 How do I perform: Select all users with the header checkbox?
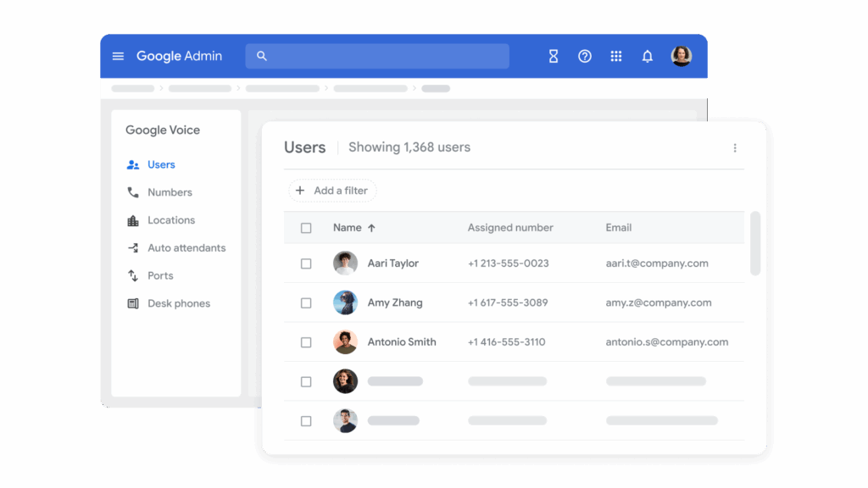(x=306, y=227)
